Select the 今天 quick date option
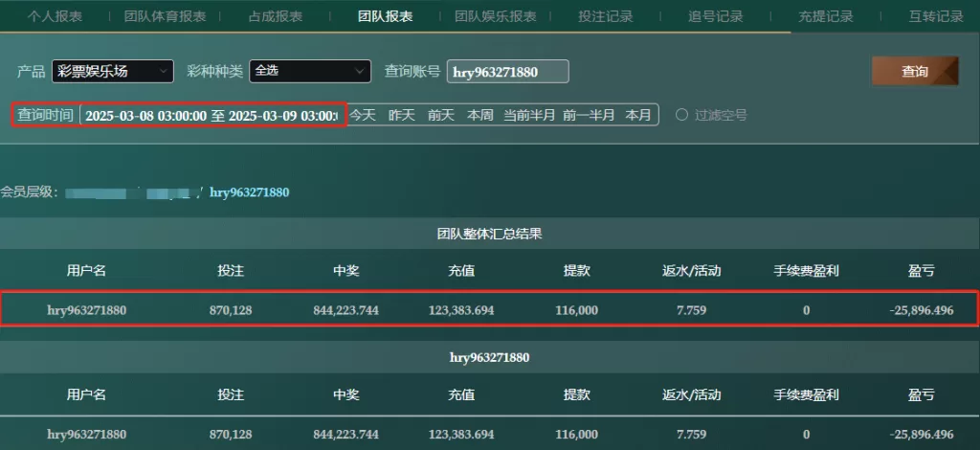Viewport: 980px width, 450px height. (x=363, y=115)
